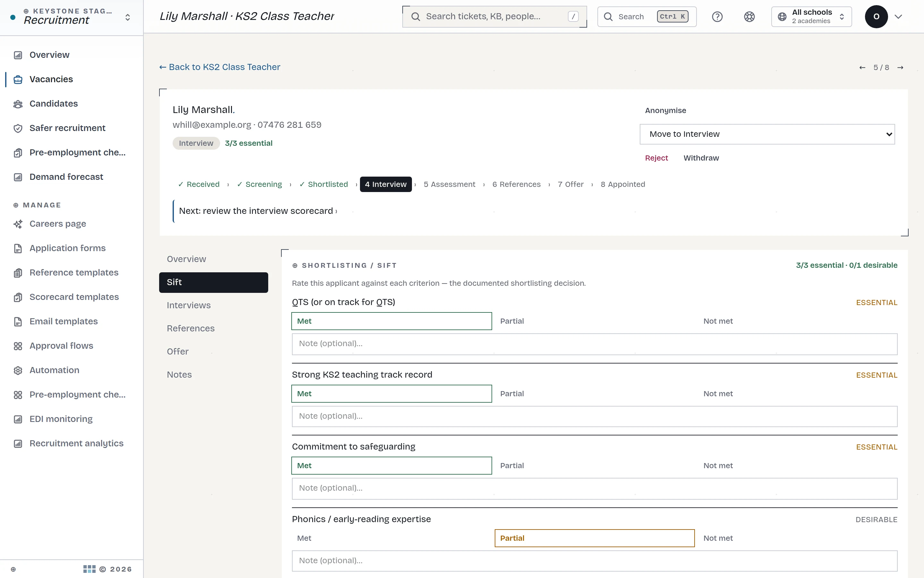This screenshot has height=578, width=924.
Task: Open the Overview tab of candidate
Action: click(213, 259)
